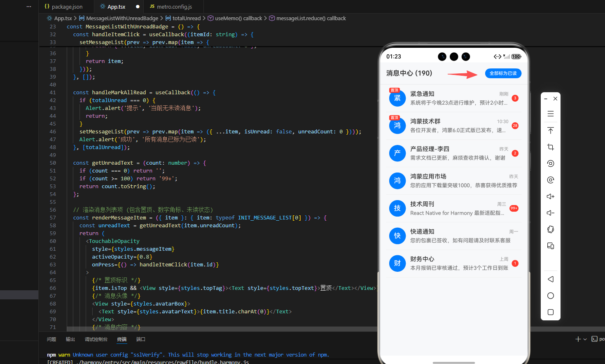
Task: Tap the 财 avatar icon
Action: (x=397, y=264)
